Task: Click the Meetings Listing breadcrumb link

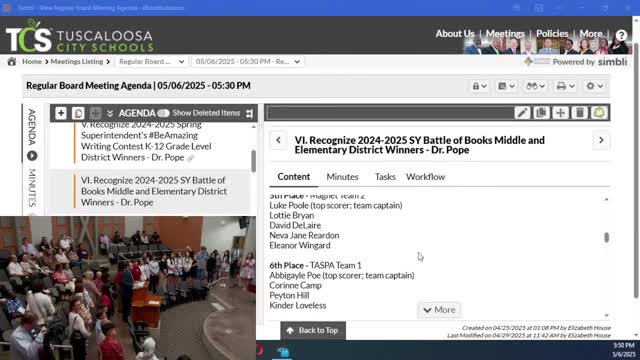Action: coord(77,62)
